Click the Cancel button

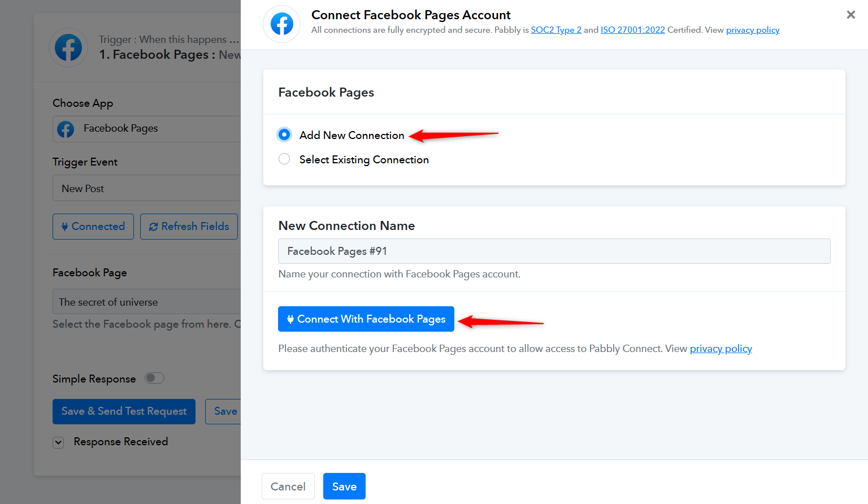point(288,486)
